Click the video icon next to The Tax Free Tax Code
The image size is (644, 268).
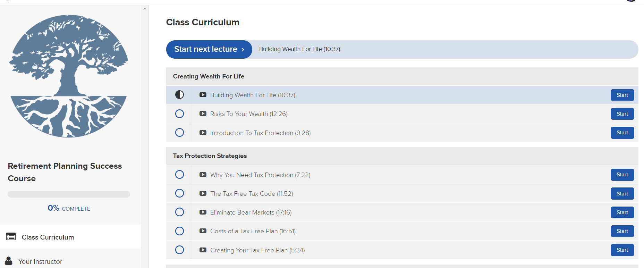tap(203, 193)
